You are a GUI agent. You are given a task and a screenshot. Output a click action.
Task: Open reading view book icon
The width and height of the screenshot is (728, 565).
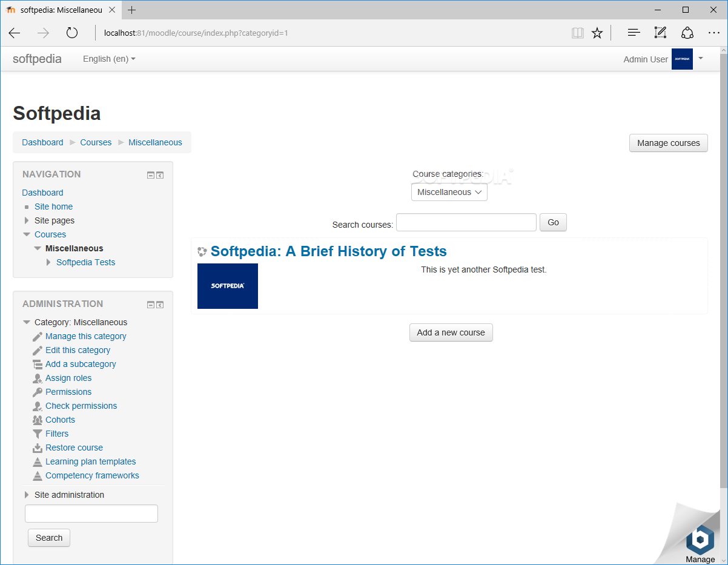(x=578, y=33)
